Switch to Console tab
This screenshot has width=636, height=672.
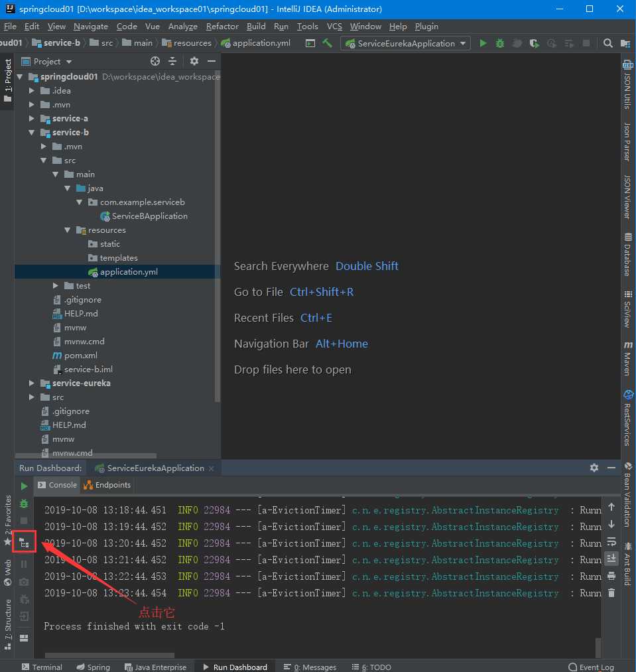pos(58,485)
